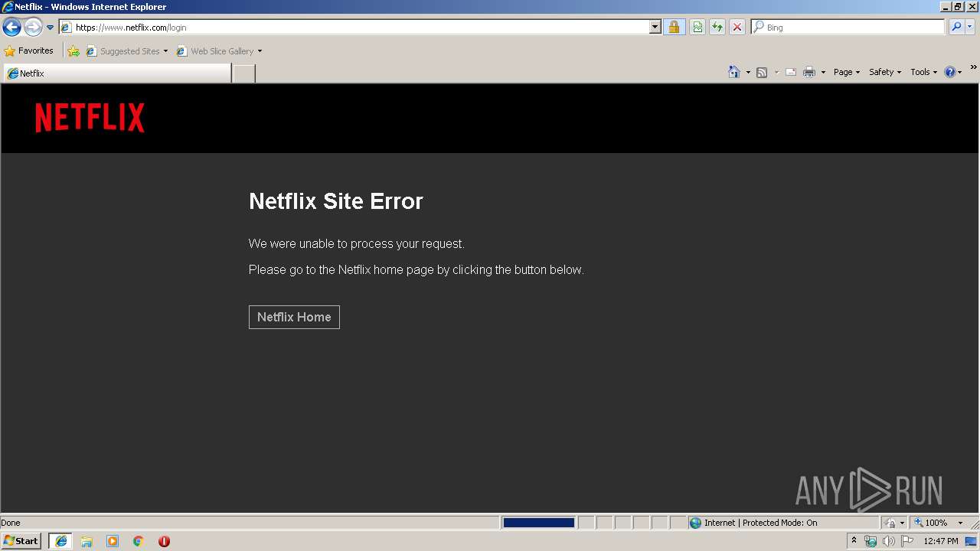Expand the address bar autocomplete dropdown
Image resolution: width=980 pixels, height=551 pixels.
[x=655, y=28]
